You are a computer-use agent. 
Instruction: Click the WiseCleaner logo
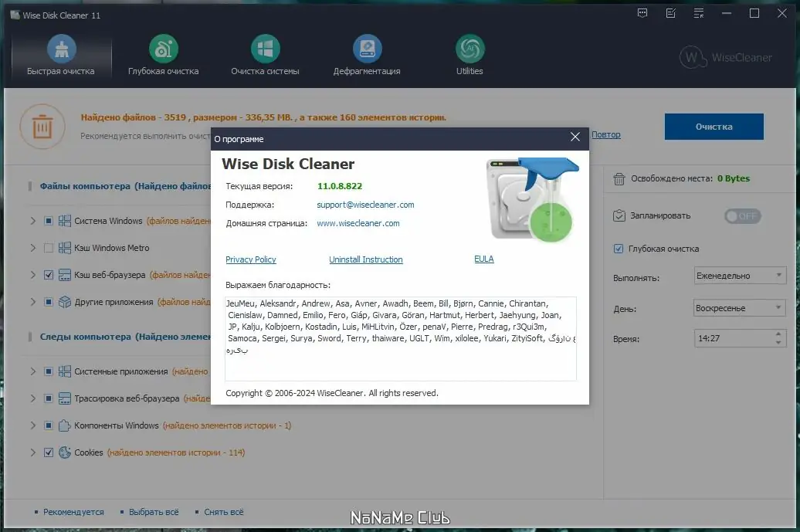[x=724, y=57]
